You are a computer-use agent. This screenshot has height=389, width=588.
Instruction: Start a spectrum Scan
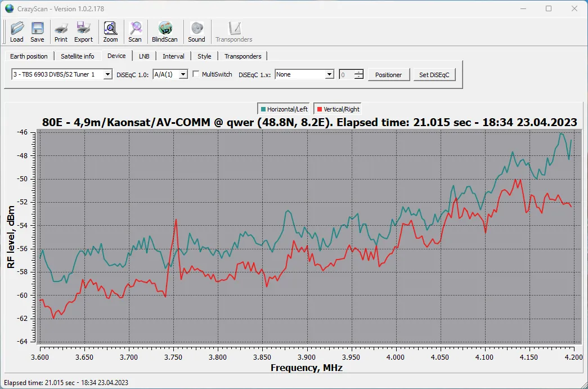point(135,32)
